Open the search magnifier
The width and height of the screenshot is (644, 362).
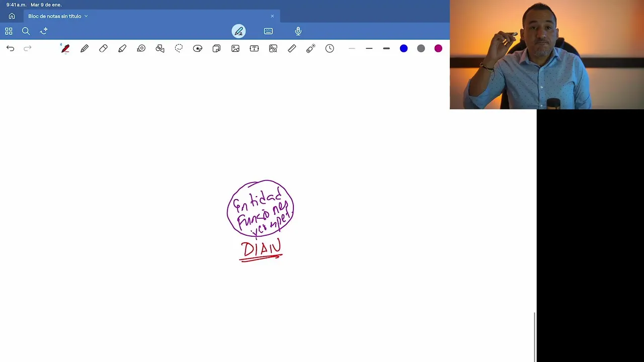(26, 31)
